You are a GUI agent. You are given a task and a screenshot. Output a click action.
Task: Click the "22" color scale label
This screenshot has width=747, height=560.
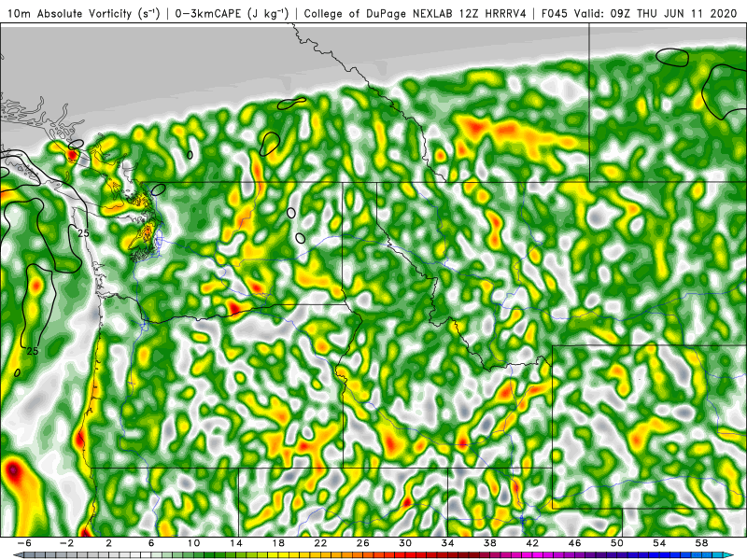coord(320,543)
